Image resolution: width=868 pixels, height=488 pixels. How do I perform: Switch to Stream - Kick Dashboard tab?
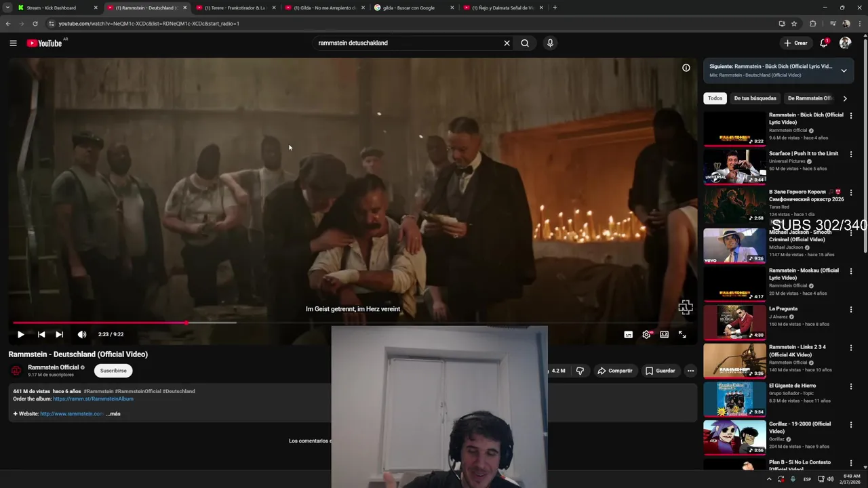[52, 7]
